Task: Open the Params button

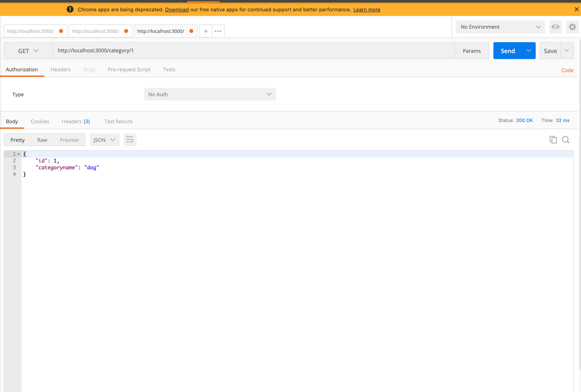Action: (x=471, y=51)
